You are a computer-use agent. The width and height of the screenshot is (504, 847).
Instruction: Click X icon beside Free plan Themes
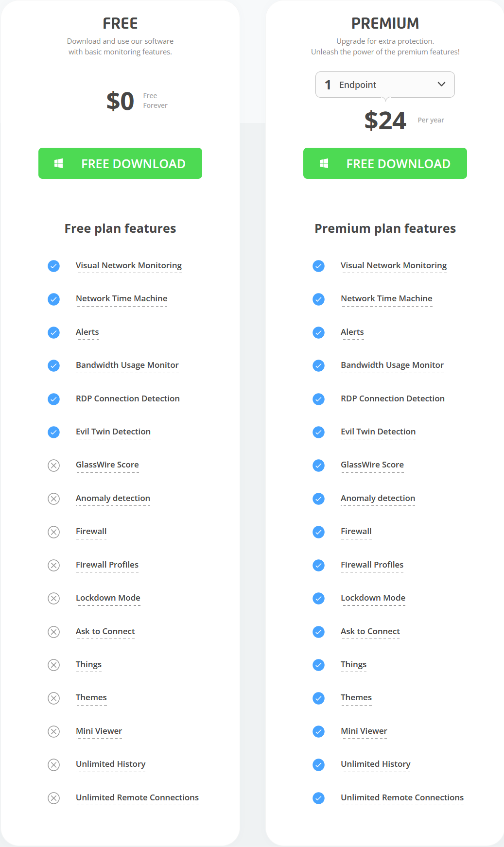pyautogui.click(x=54, y=698)
